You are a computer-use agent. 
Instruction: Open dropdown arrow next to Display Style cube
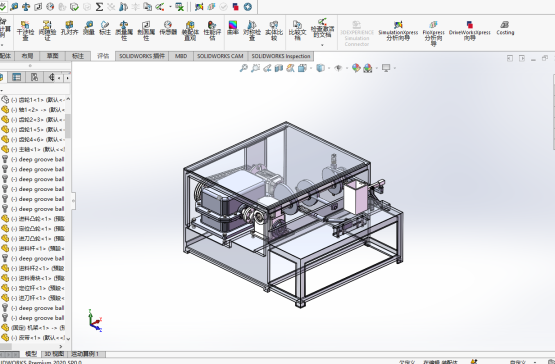[328, 68]
